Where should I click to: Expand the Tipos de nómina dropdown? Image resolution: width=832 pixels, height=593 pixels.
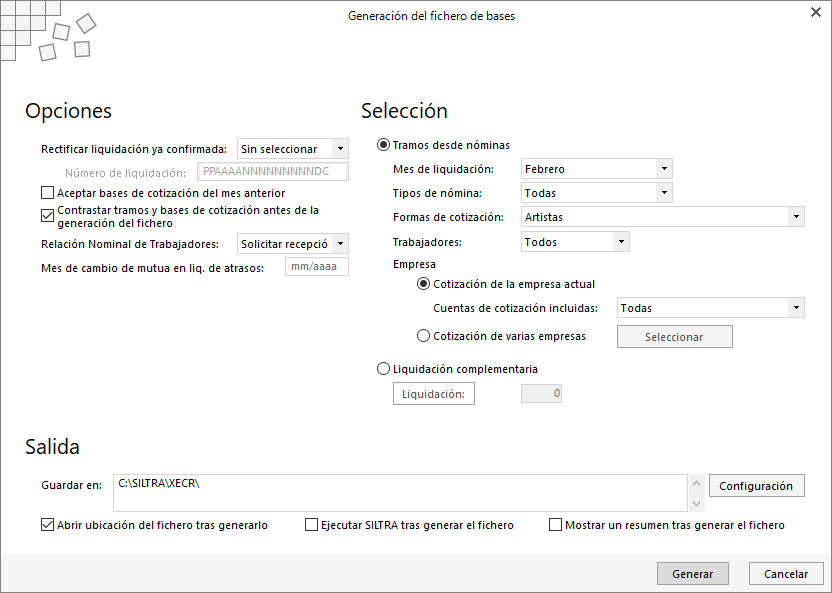596,193
